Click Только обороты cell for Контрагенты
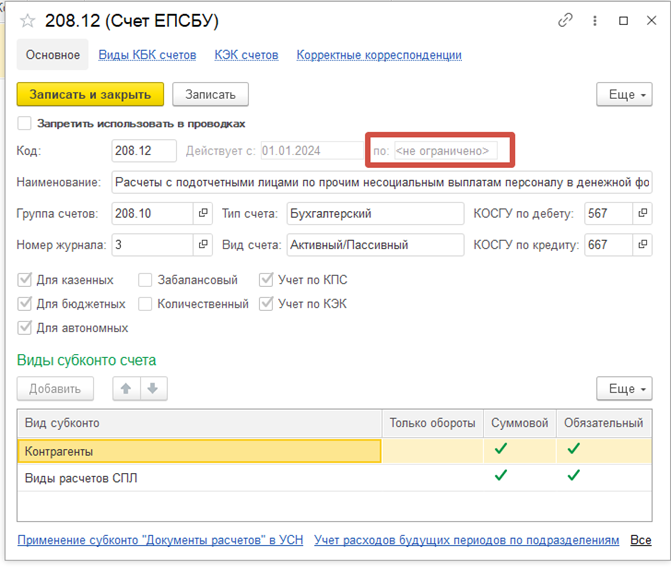The image size is (671, 570). point(433,451)
